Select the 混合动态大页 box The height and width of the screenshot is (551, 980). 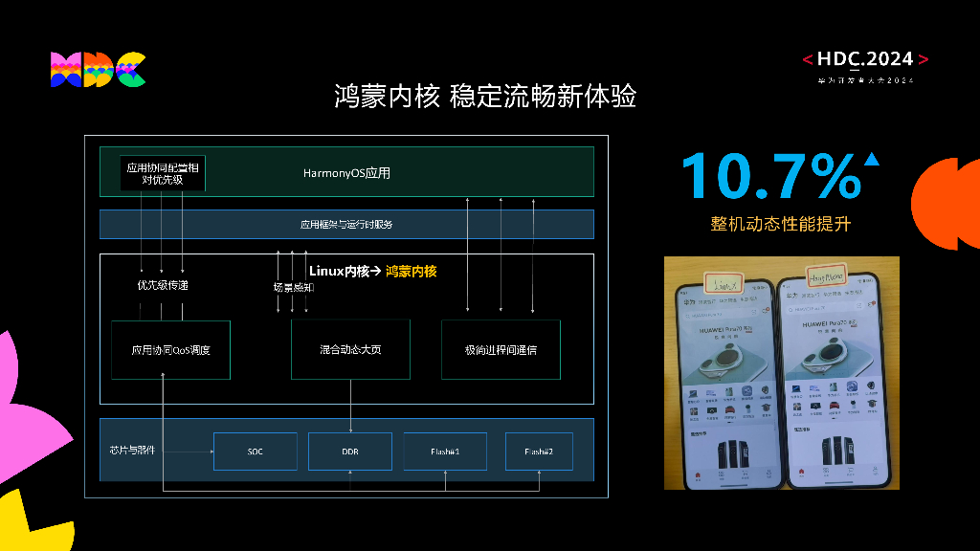[x=350, y=349]
